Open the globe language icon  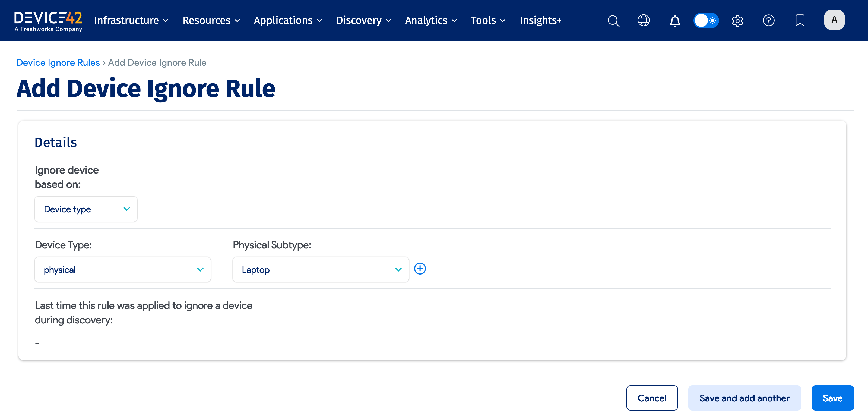[644, 21]
